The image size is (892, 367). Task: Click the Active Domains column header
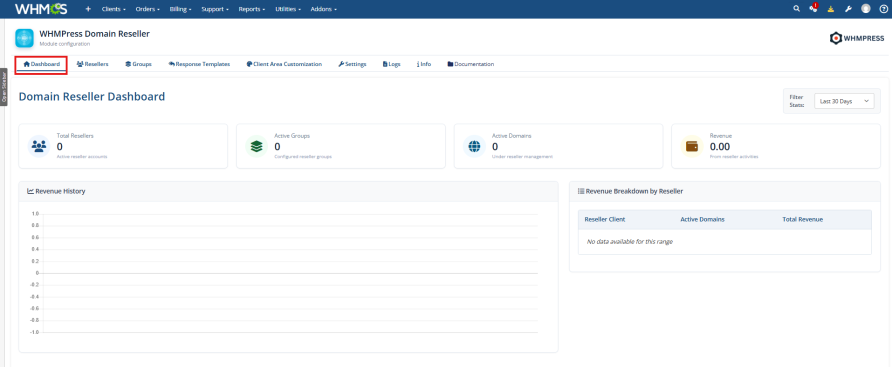[x=703, y=219]
